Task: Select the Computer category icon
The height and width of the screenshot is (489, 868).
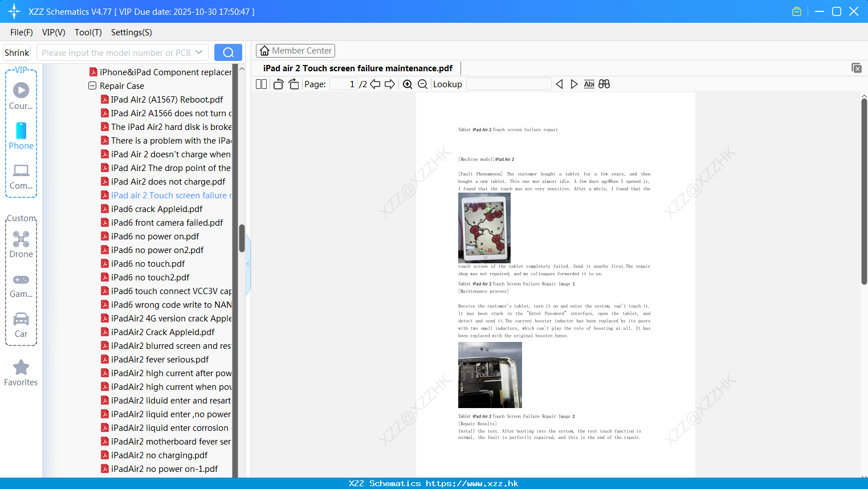Action: tap(21, 176)
